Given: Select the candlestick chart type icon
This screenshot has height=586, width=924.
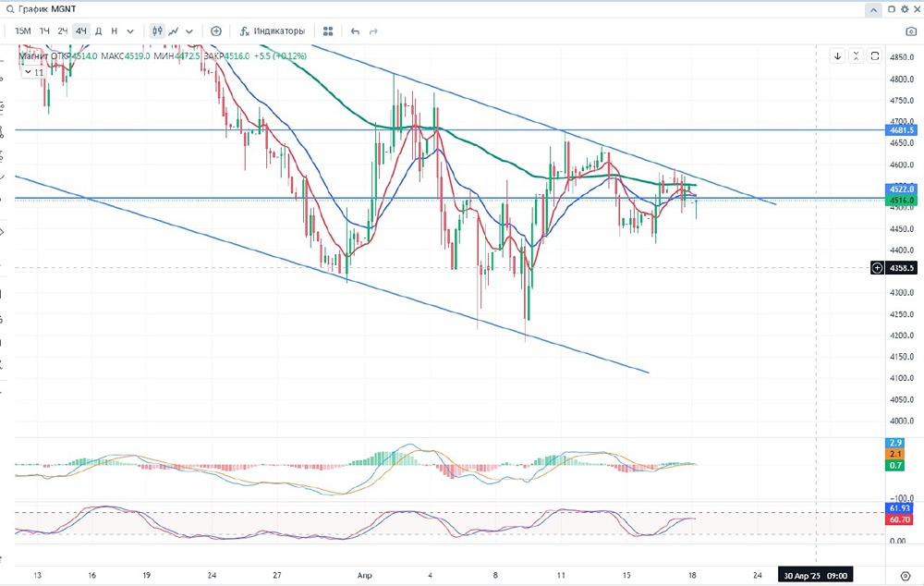Looking at the screenshot, I should [157, 31].
